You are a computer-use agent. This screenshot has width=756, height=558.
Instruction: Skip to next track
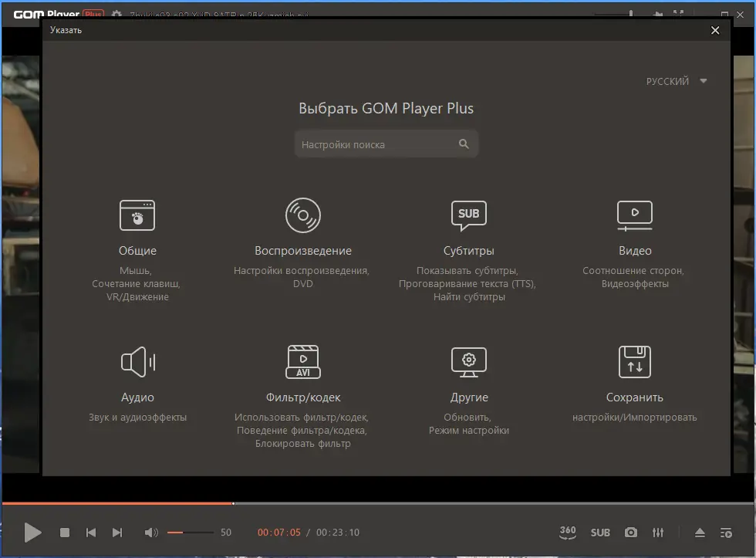pyautogui.click(x=117, y=533)
